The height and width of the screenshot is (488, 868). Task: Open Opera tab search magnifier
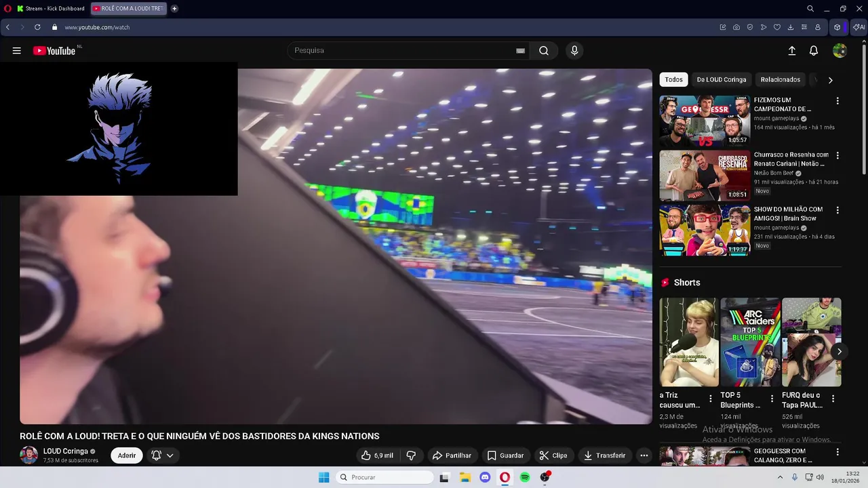tap(810, 9)
